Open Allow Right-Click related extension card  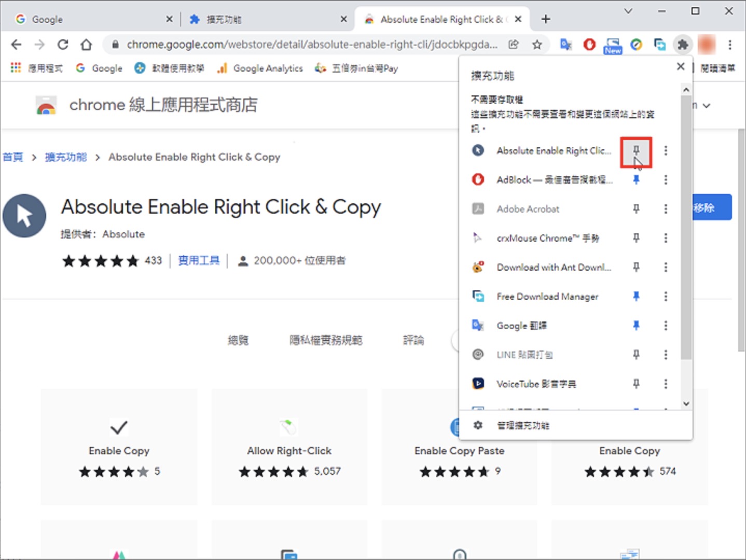click(x=289, y=446)
